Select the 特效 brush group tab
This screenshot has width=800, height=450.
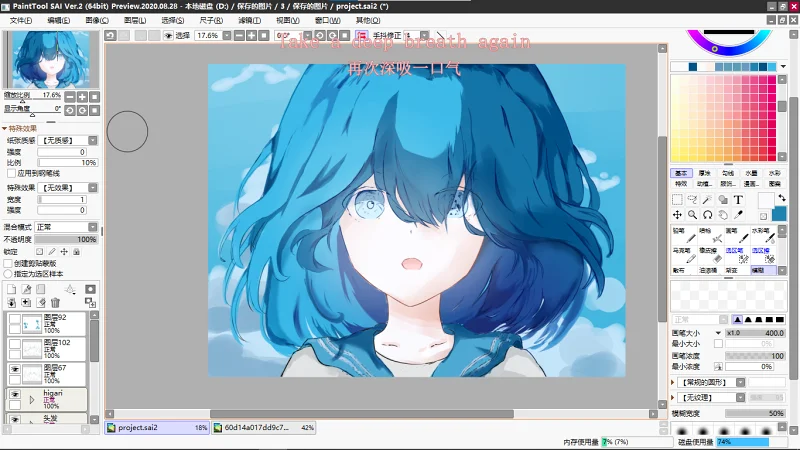coord(681,184)
